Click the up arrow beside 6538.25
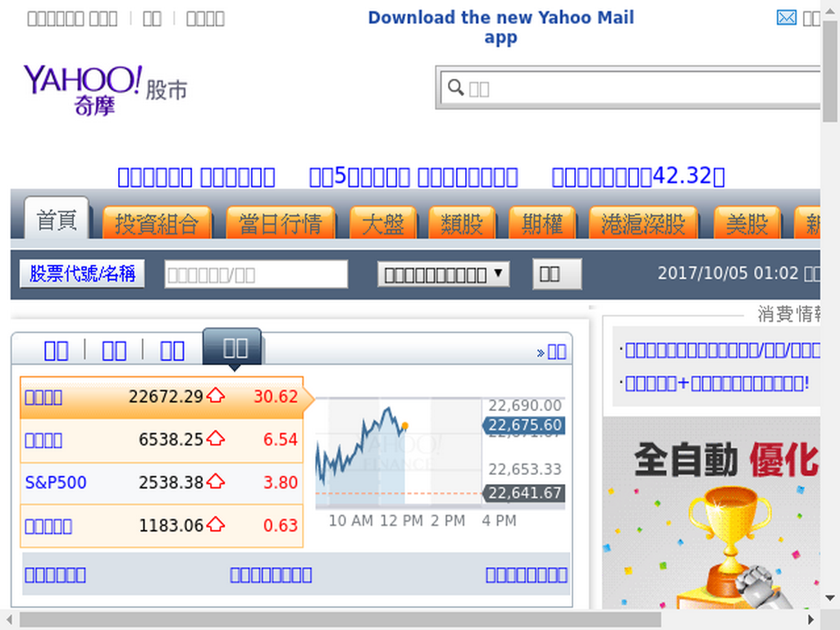840x630 pixels. coord(216,438)
